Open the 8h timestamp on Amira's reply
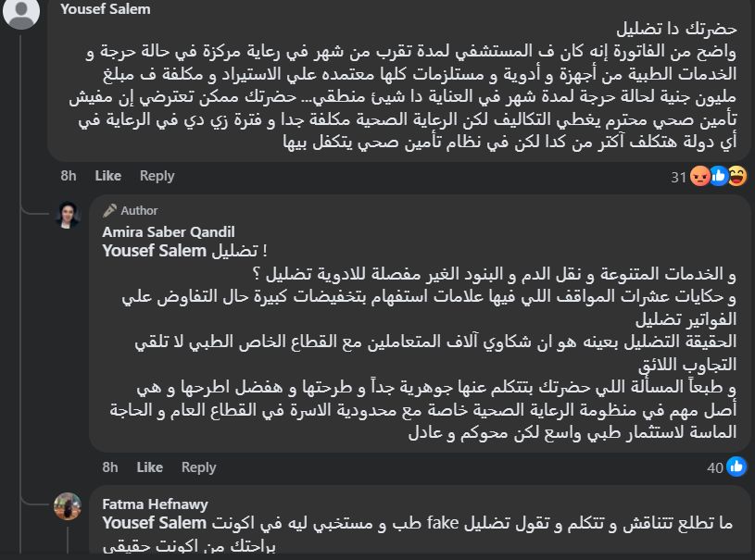 pos(110,467)
